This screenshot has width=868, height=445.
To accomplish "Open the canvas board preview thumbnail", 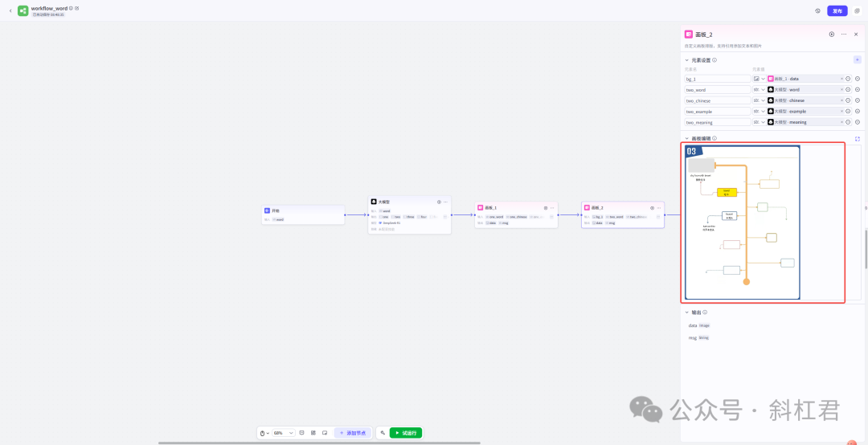I will click(743, 222).
